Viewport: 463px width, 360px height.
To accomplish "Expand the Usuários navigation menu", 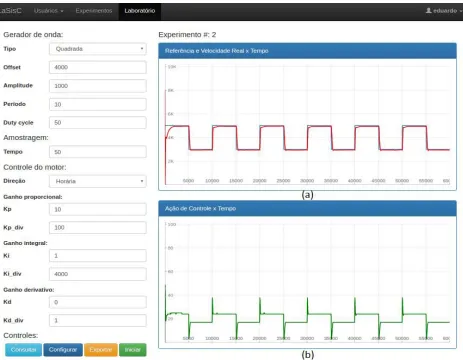I will (x=48, y=11).
